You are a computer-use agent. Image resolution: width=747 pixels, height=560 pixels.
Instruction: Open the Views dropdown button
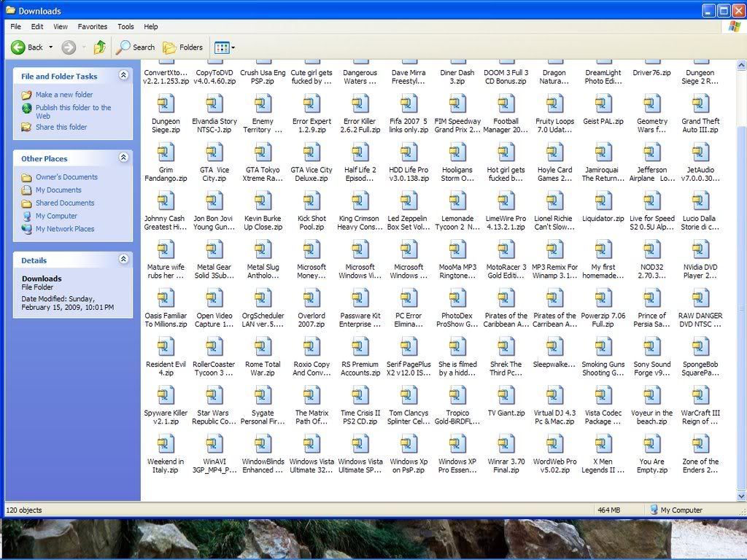[225, 47]
